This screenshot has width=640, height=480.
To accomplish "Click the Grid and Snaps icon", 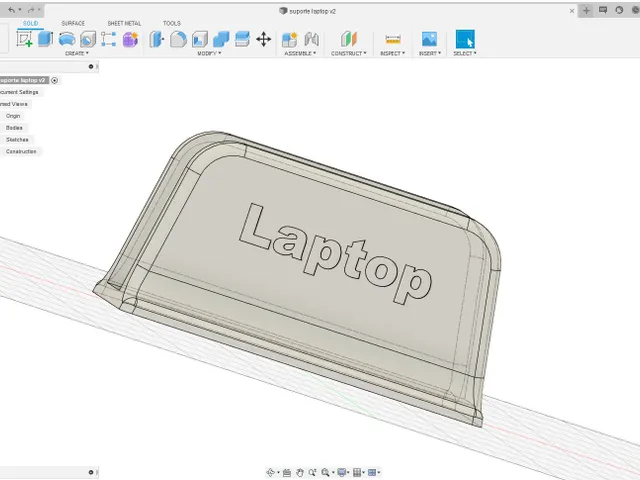I will coord(357,473).
